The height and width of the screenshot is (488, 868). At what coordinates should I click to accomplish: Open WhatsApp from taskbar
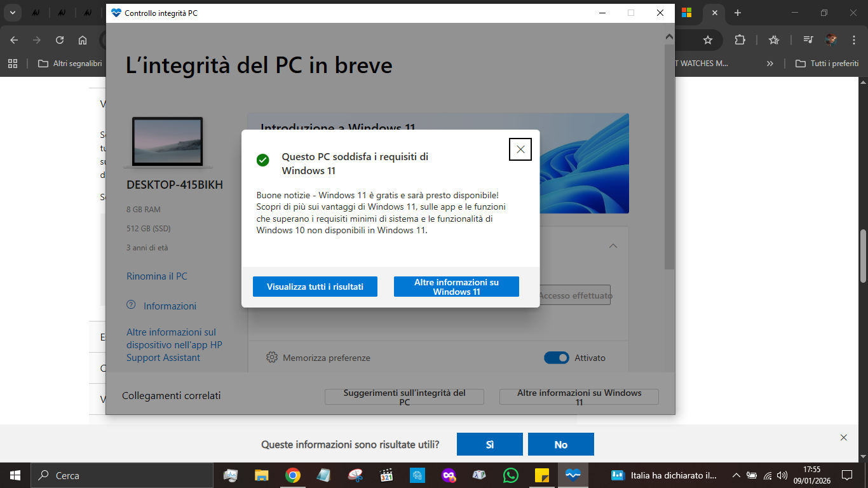(511, 475)
